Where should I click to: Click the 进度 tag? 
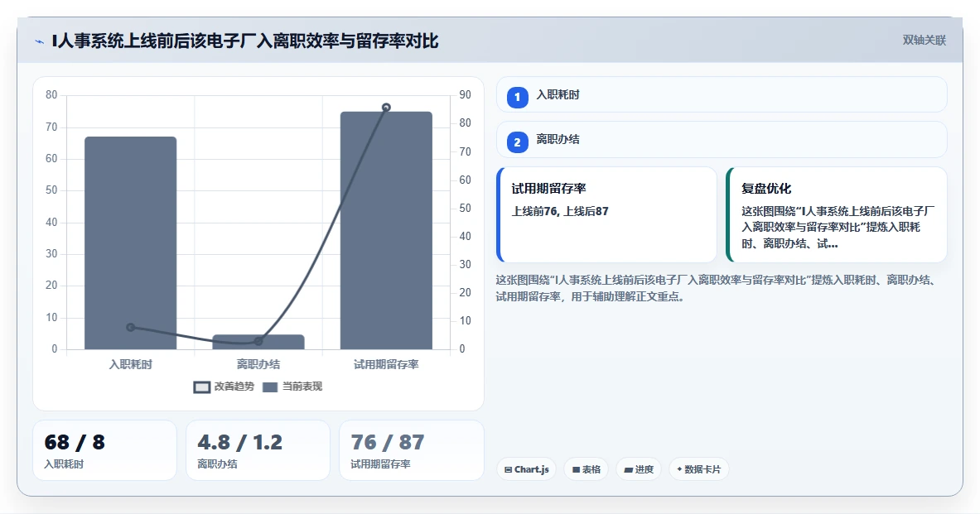(x=639, y=469)
